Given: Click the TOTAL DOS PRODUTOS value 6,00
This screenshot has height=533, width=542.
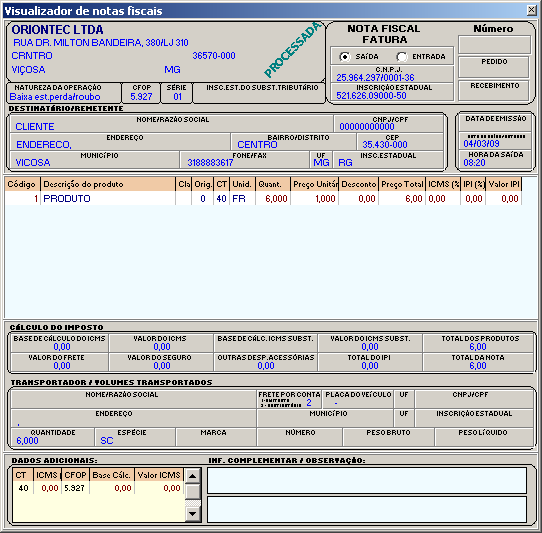Looking at the screenshot, I should click(x=478, y=346).
